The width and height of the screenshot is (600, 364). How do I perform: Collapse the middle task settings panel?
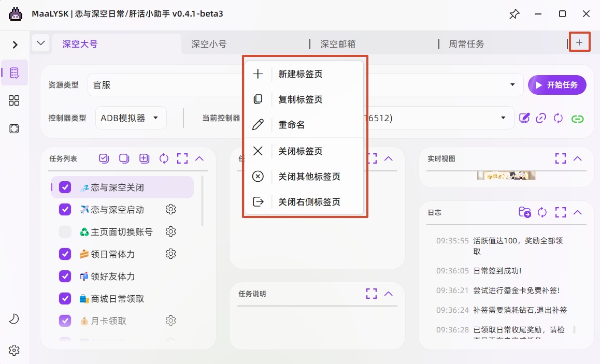coord(389,158)
